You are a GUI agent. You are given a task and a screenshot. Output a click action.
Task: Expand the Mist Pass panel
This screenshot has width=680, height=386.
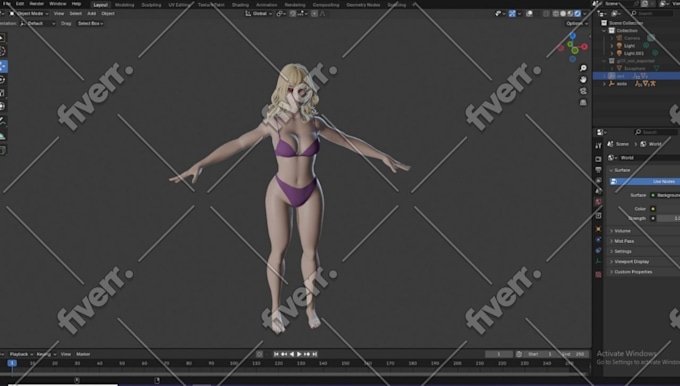(x=623, y=241)
